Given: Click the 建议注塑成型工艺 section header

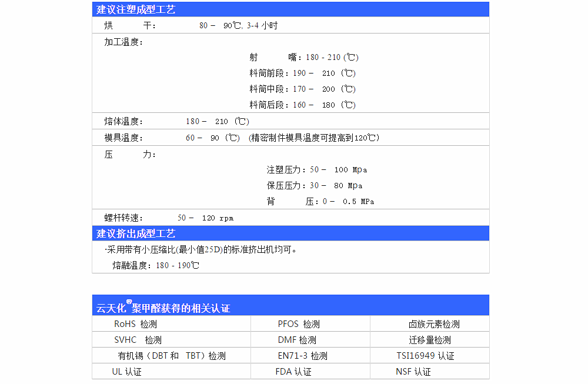Looking at the screenshot, I should tap(136, 9).
